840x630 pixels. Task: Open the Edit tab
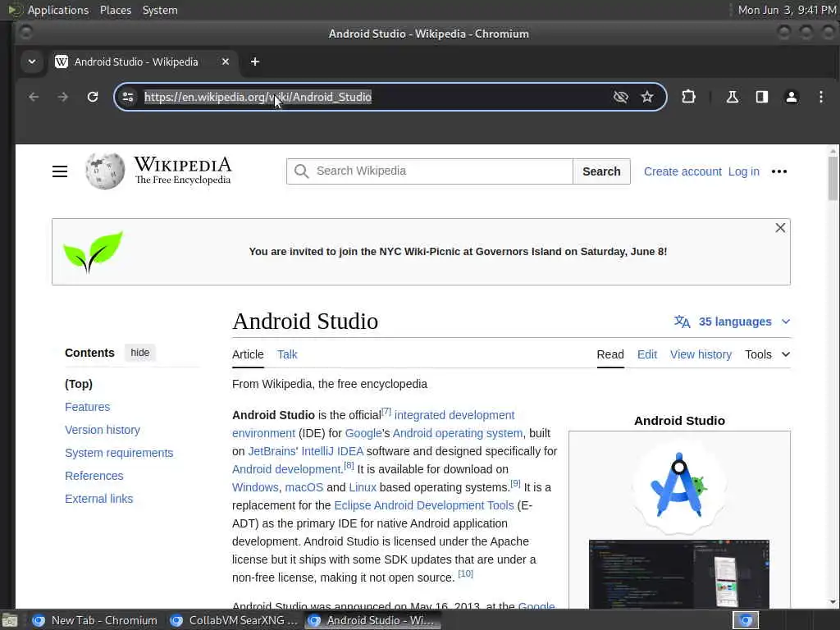coord(647,354)
